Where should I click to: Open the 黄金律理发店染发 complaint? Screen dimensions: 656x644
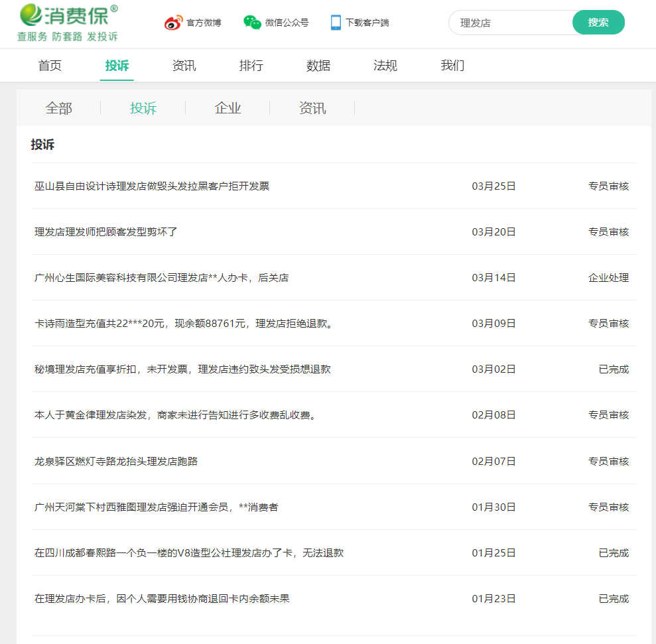[176, 415]
